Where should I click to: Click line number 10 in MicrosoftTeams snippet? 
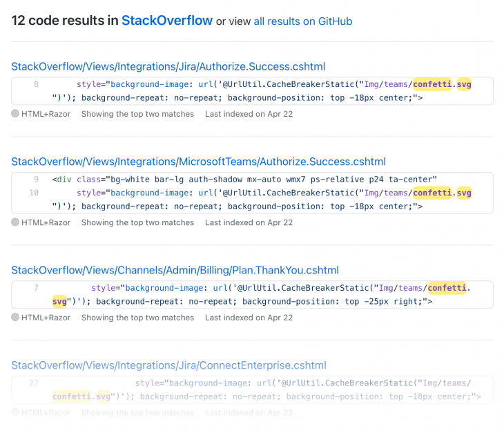click(x=34, y=193)
